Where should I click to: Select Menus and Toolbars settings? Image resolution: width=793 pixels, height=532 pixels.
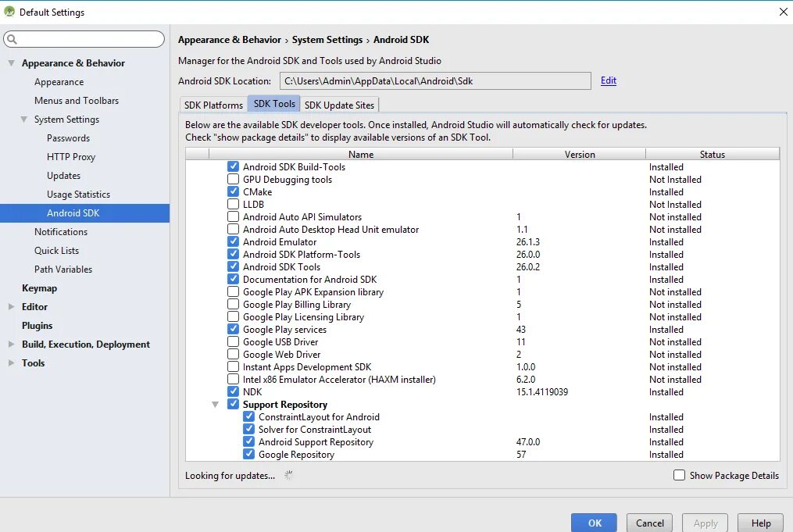coord(77,101)
